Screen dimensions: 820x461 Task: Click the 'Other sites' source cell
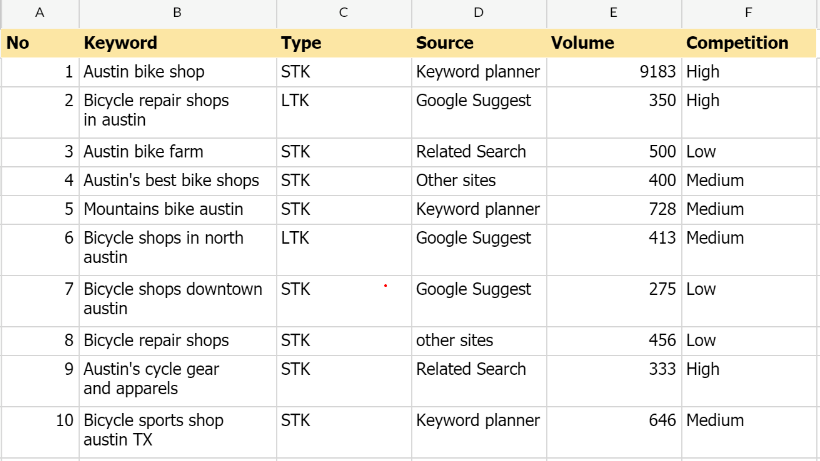coord(478,181)
